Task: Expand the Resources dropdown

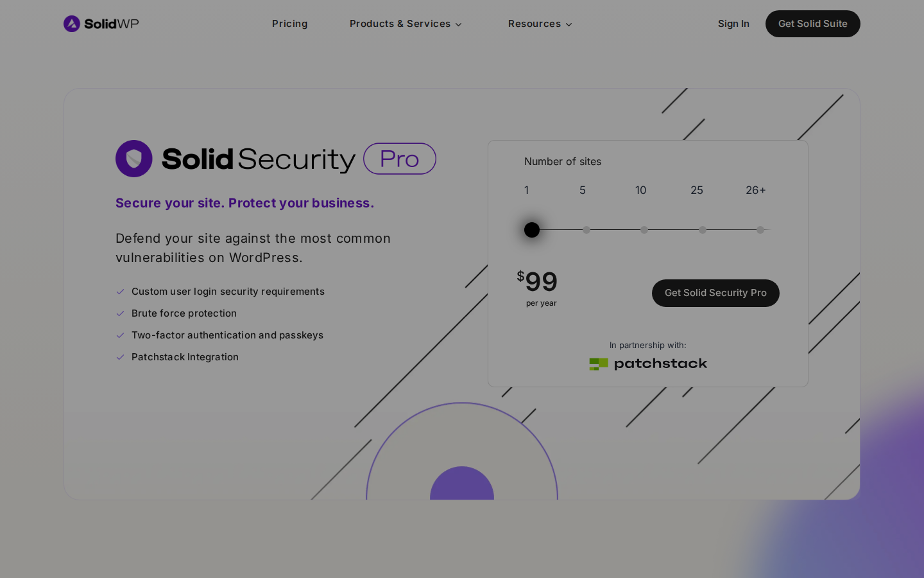Action: pos(540,24)
